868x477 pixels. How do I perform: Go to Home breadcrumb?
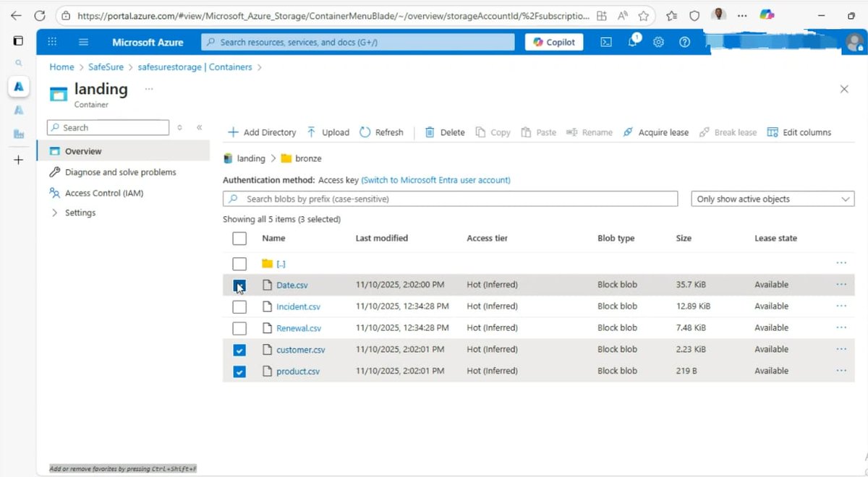(61, 67)
